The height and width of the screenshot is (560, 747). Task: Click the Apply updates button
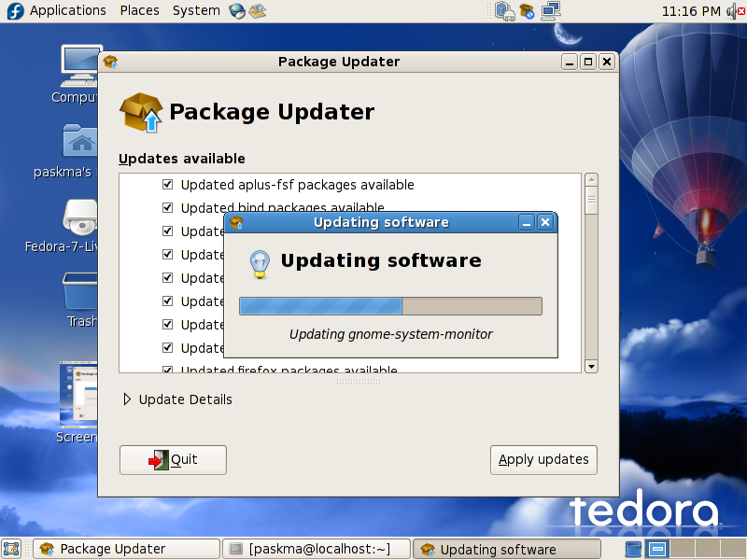tap(543, 460)
